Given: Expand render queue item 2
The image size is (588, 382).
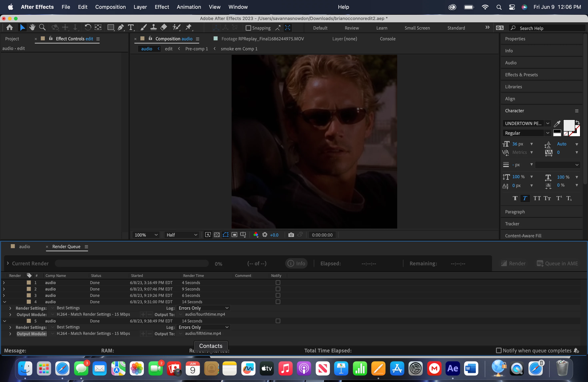Looking at the screenshot, I should (x=4, y=289).
